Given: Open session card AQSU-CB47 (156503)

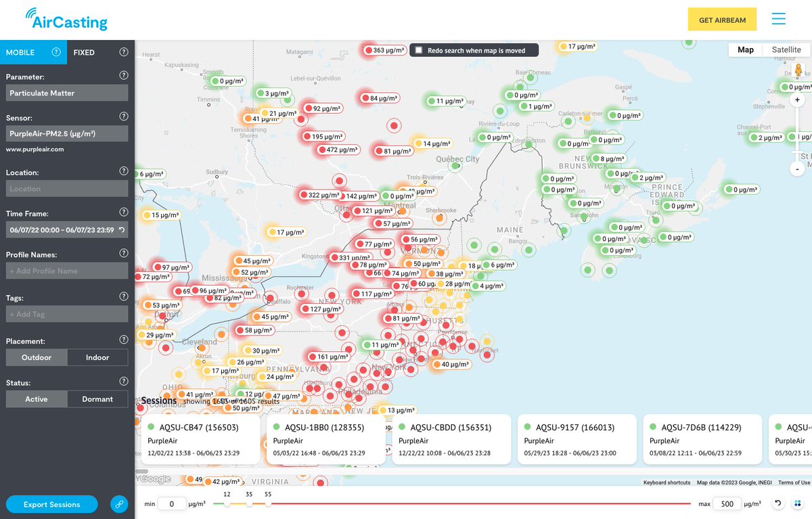Looking at the screenshot, I should click(x=201, y=439).
